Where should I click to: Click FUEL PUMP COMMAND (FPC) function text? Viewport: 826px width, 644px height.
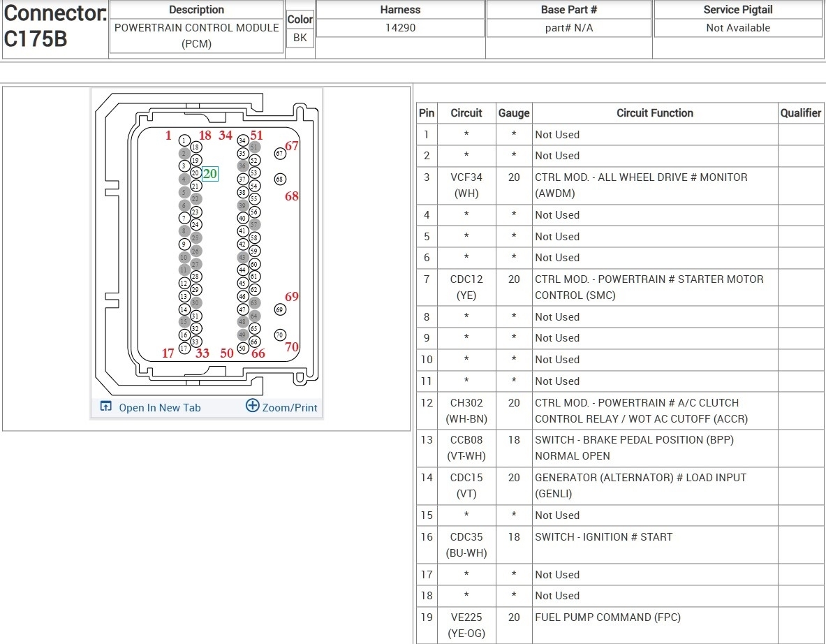[607, 617]
